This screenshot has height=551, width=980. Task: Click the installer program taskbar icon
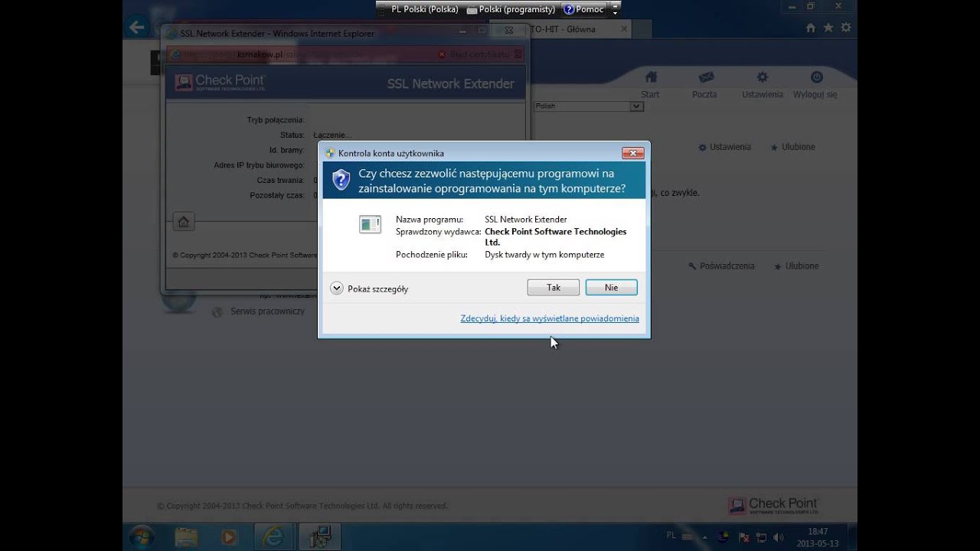(x=319, y=536)
